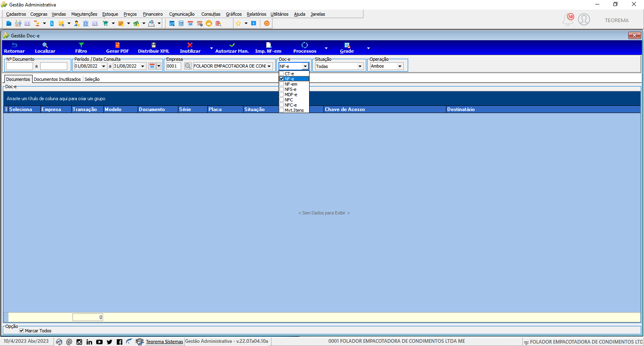The height and width of the screenshot is (346, 644).
Task: Click the notification bell with 50 badge
Action: point(568,19)
